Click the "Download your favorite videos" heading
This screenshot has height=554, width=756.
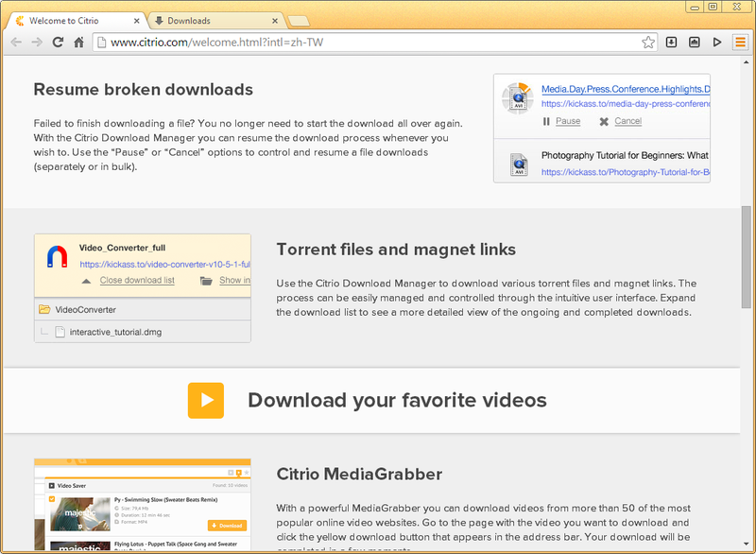coord(397,400)
